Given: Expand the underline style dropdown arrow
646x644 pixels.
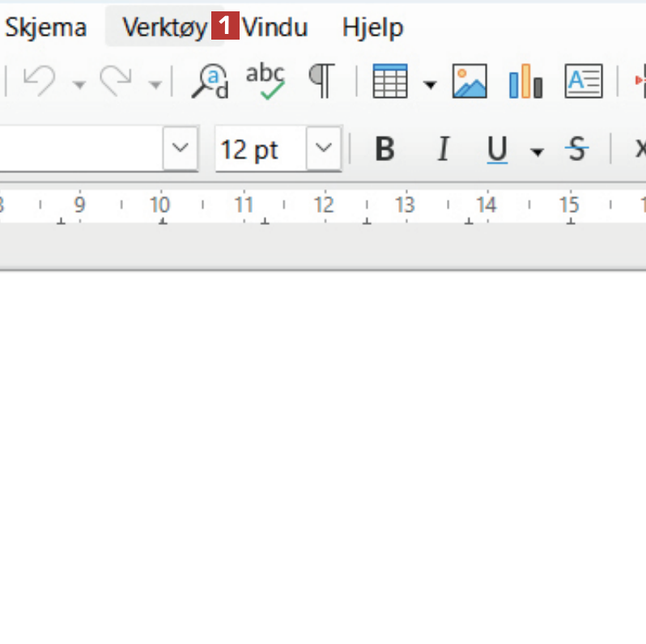Looking at the screenshot, I should coord(537,150).
